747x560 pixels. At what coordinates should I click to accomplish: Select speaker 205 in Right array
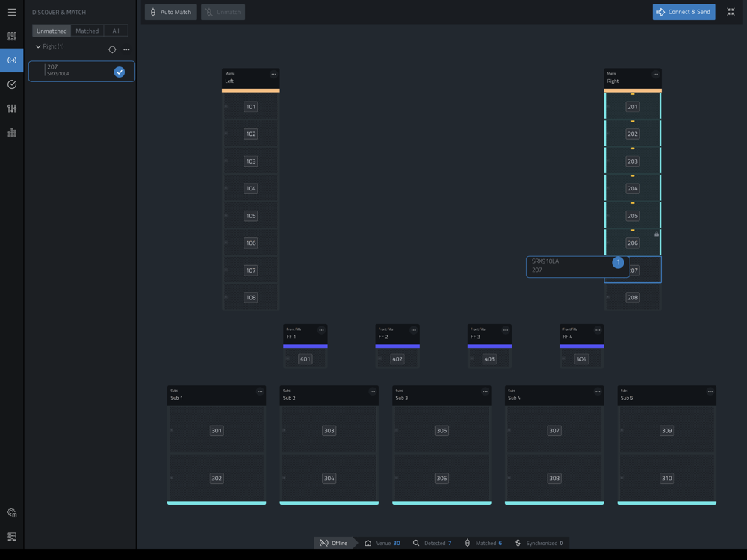(633, 216)
